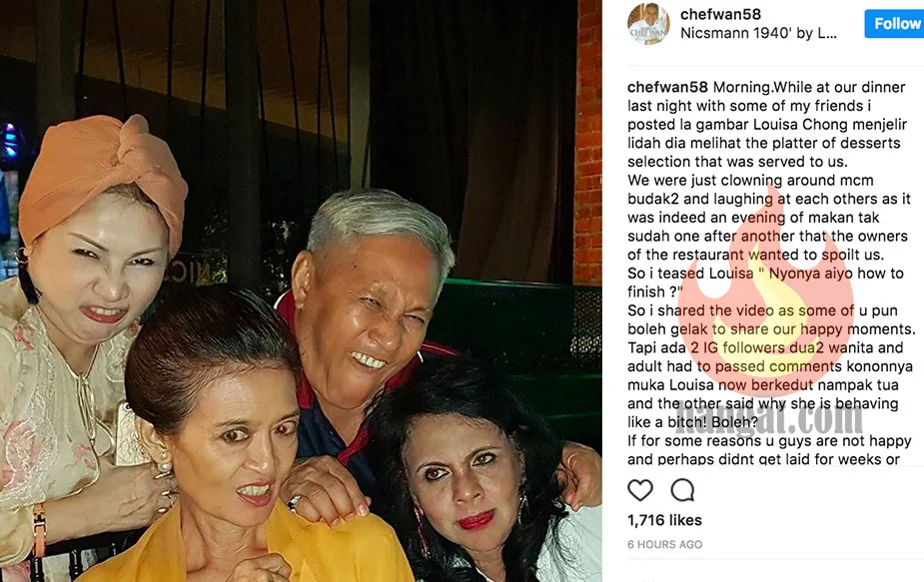Viewport: 924px width, 582px height.
Task: Follow chefwan58 with the blue button
Action: click(894, 24)
